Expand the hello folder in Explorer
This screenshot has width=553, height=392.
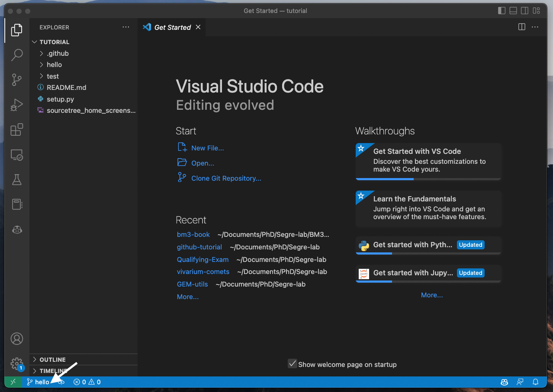(x=84, y=64)
